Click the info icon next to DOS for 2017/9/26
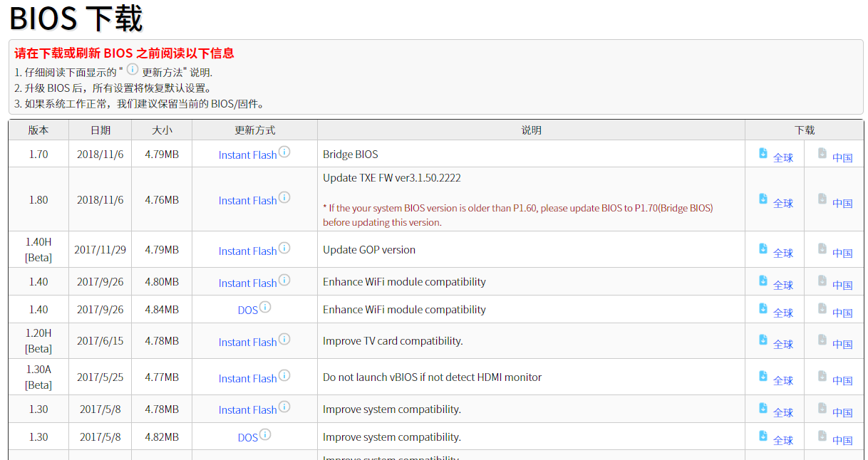The height and width of the screenshot is (460, 868). 265,307
